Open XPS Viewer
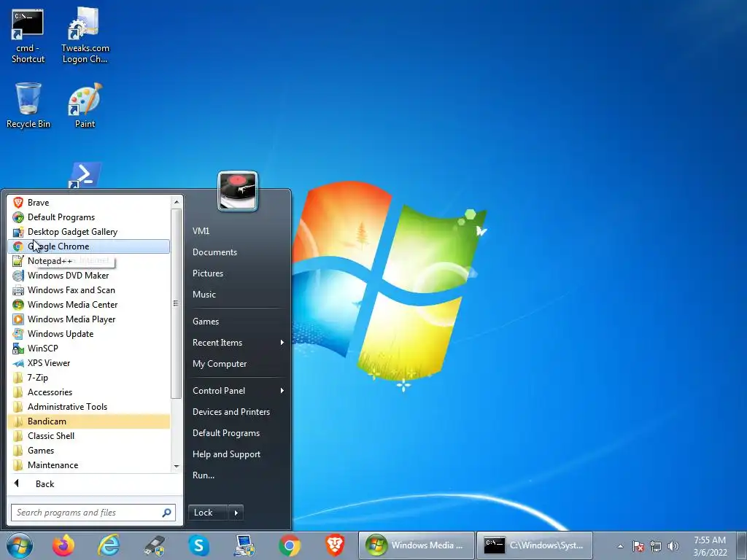The height and width of the screenshot is (560, 747). coord(88,363)
